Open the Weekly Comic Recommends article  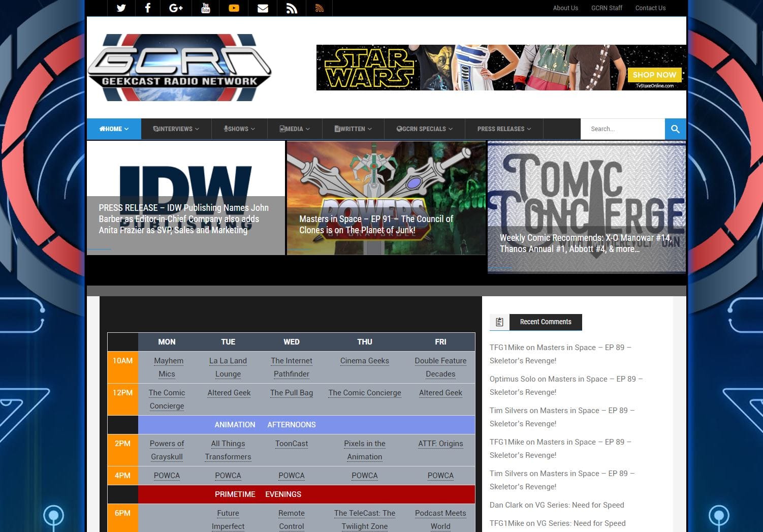586,243
